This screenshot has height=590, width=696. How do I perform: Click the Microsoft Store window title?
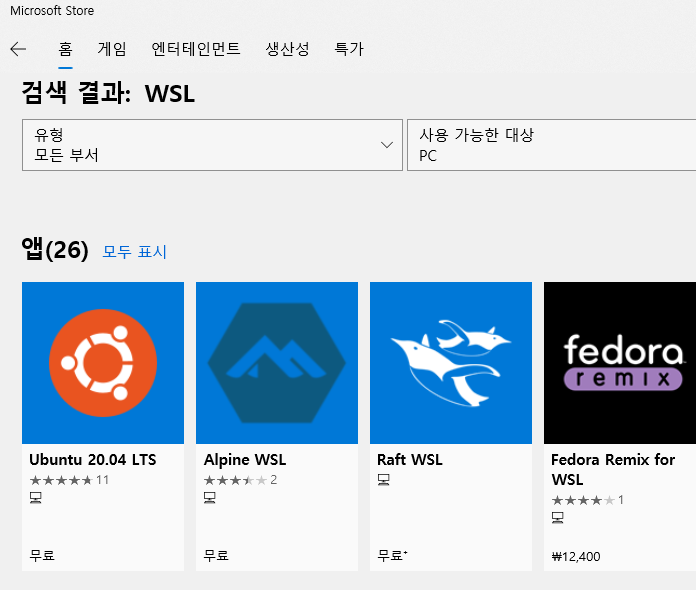(52, 11)
